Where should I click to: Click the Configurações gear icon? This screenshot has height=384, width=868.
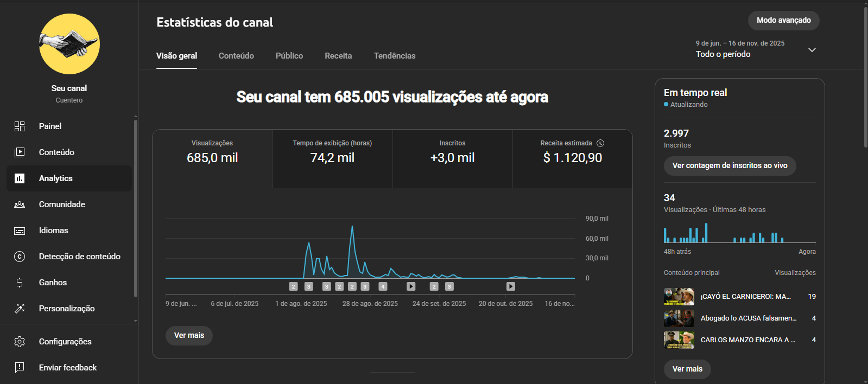tap(20, 342)
